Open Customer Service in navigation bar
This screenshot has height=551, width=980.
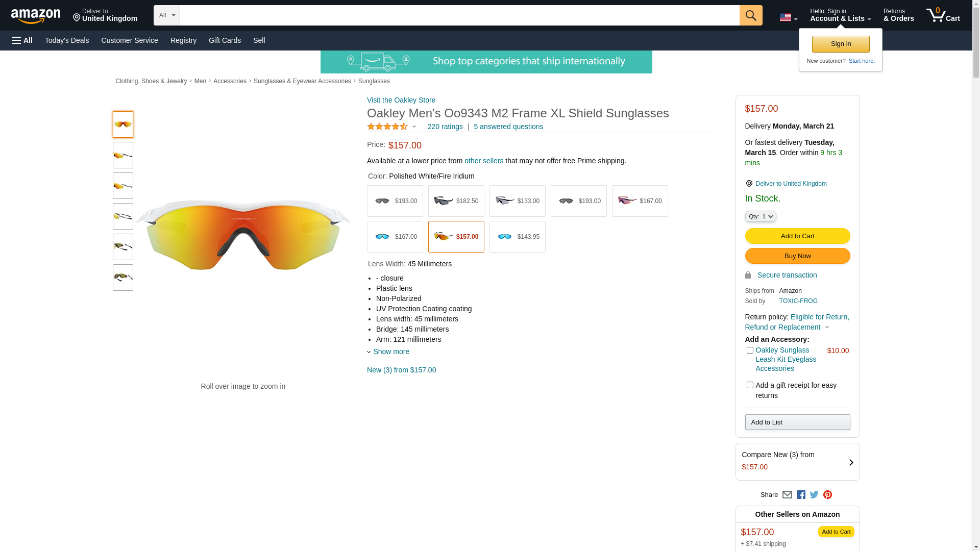click(130, 40)
